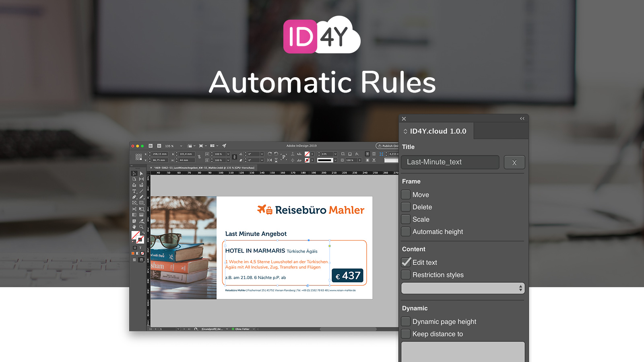Rotate 90° clockwise using control bar icon

click(x=270, y=154)
